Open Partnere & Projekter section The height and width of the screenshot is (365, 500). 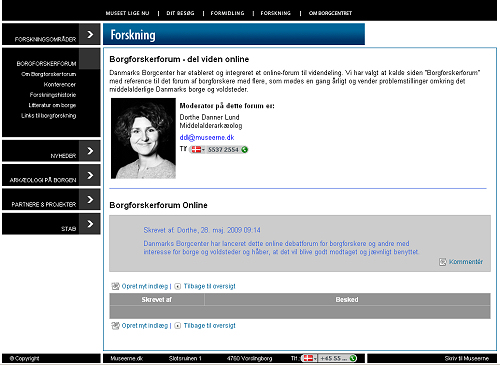pos(44,204)
